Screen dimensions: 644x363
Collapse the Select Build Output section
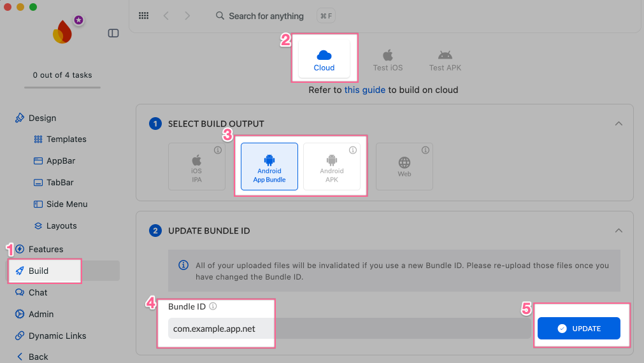coord(618,124)
